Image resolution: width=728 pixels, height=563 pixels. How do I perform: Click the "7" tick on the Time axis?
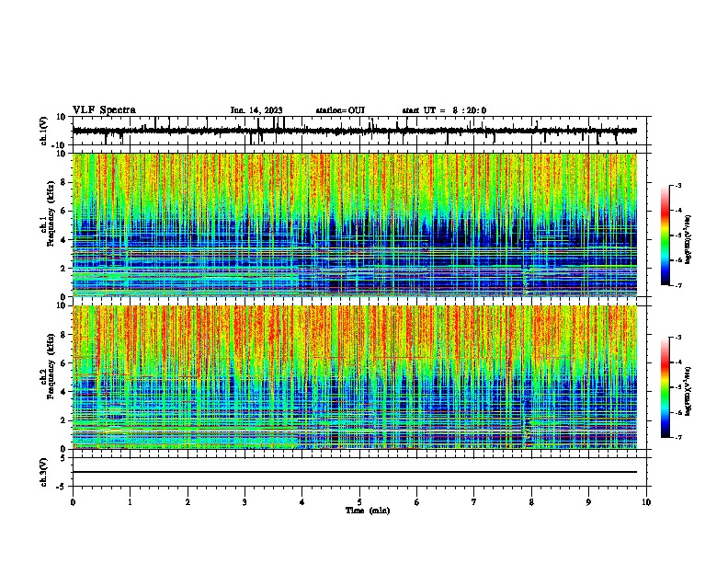[x=474, y=502]
